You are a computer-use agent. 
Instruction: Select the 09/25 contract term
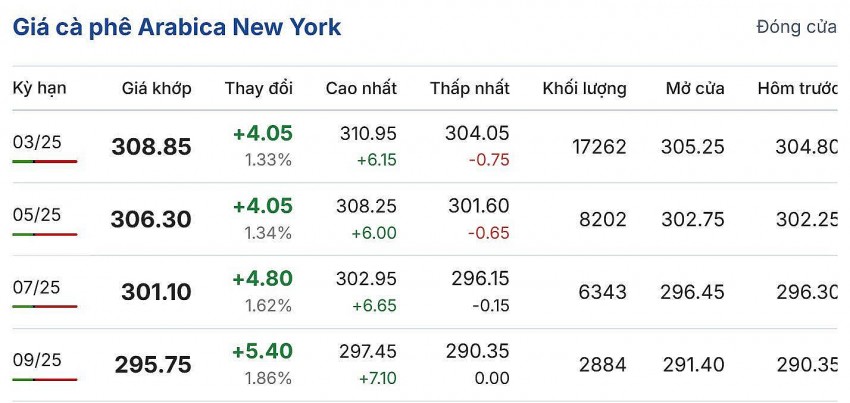click(x=37, y=360)
